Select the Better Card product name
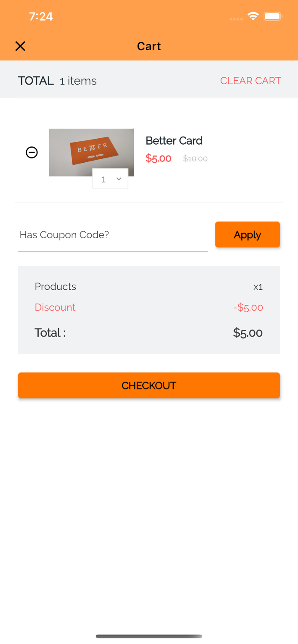The image size is (298, 644). point(174,140)
